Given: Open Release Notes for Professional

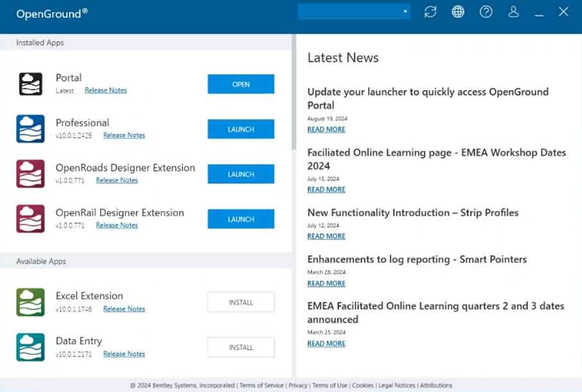Looking at the screenshot, I should (124, 135).
